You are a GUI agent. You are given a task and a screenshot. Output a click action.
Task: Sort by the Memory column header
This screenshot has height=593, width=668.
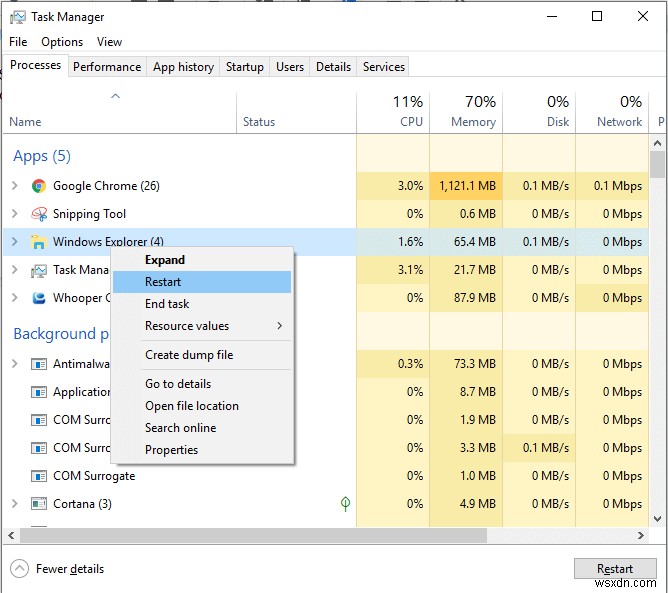pos(466,112)
